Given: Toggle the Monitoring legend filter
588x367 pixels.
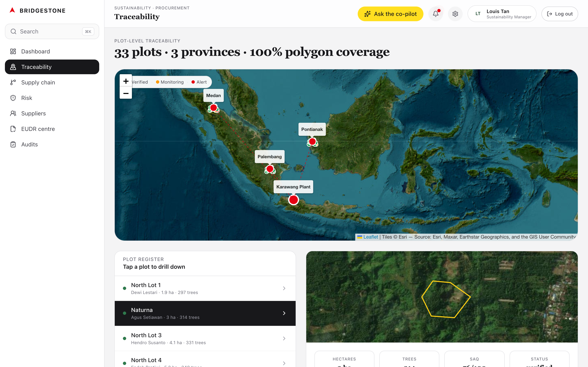Looking at the screenshot, I should tap(170, 82).
